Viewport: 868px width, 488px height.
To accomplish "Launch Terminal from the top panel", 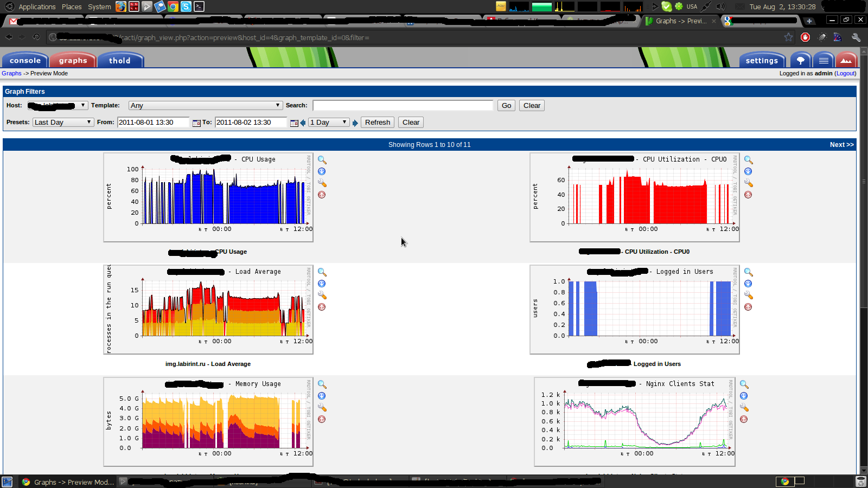I will coord(199,7).
